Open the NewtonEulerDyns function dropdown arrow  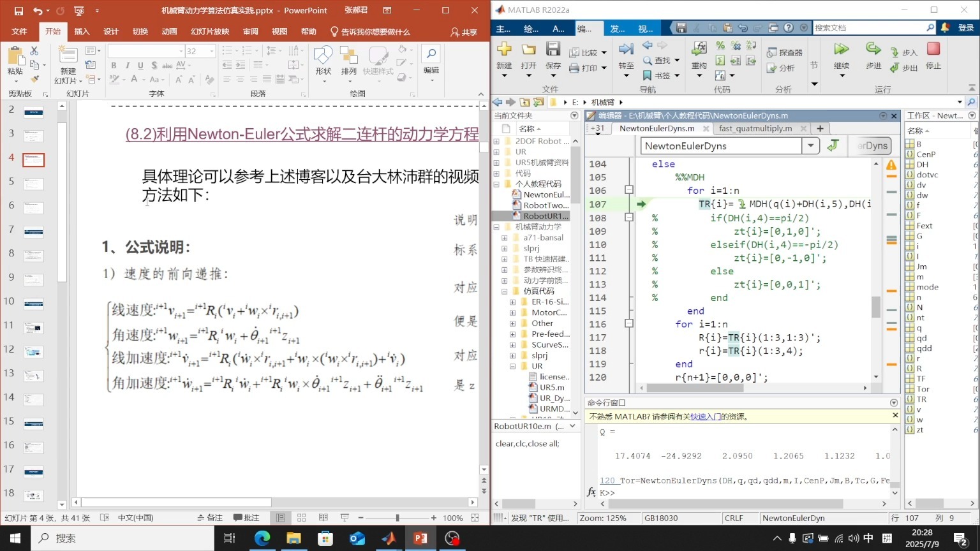pos(810,145)
